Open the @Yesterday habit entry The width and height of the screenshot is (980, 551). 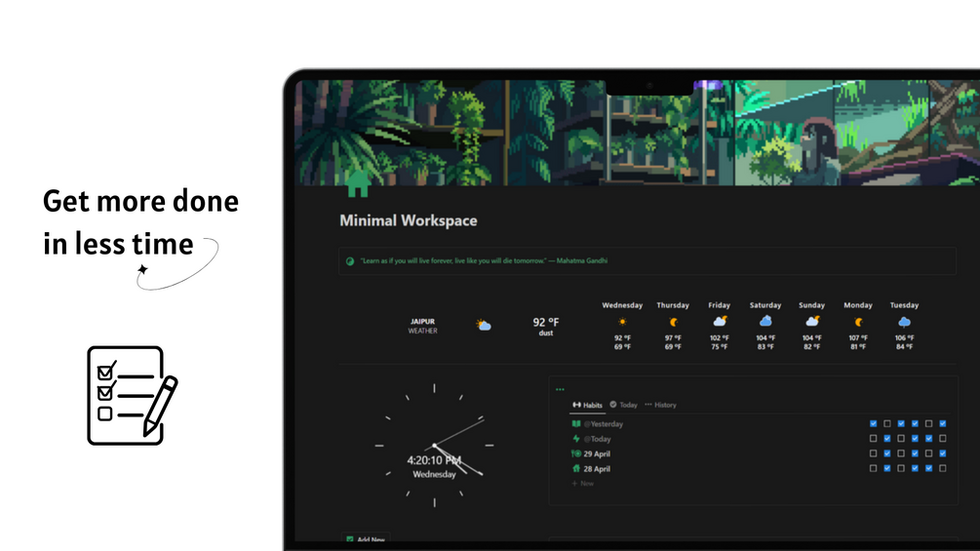tap(604, 423)
